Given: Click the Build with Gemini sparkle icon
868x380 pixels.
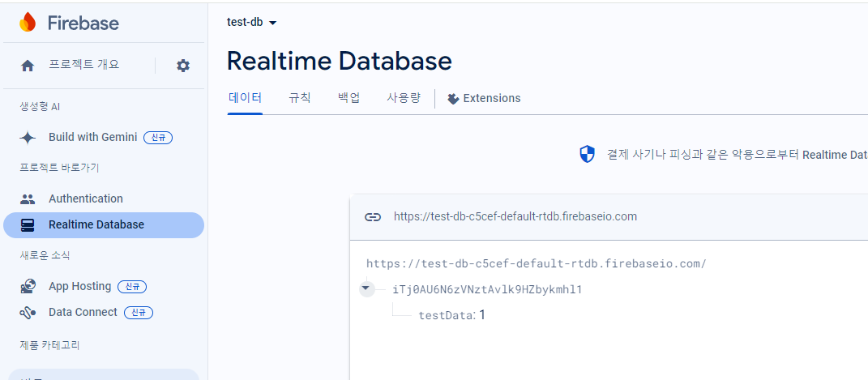Looking at the screenshot, I should click(x=28, y=138).
